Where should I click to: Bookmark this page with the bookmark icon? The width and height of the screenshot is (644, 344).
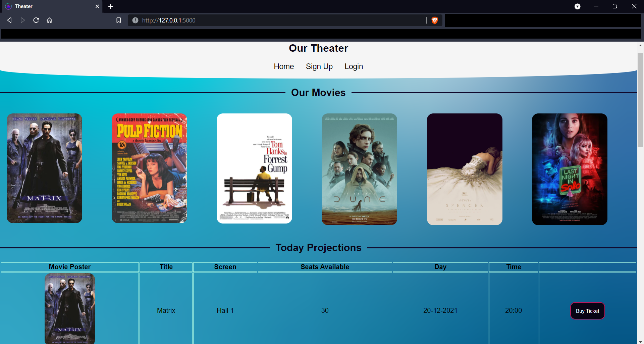118,20
